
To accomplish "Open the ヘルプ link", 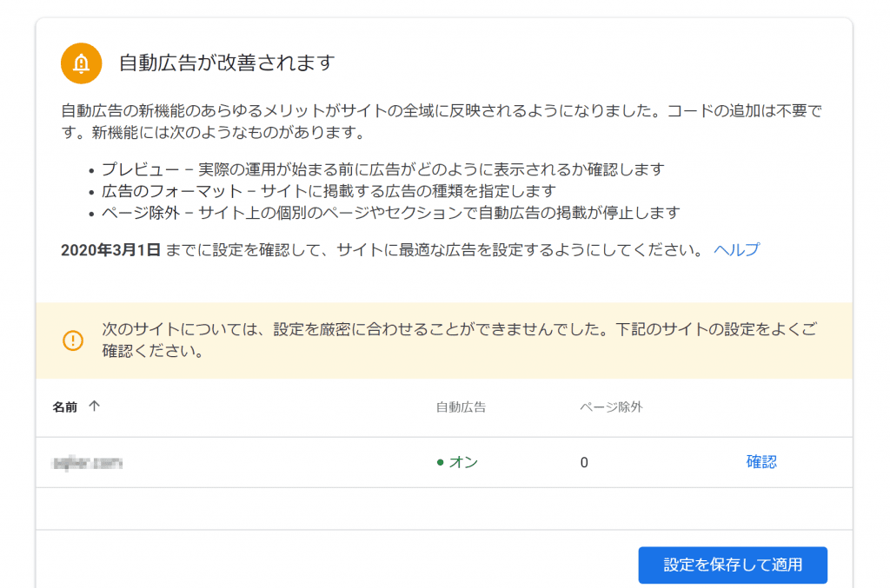I will pyautogui.click(x=736, y=250).
